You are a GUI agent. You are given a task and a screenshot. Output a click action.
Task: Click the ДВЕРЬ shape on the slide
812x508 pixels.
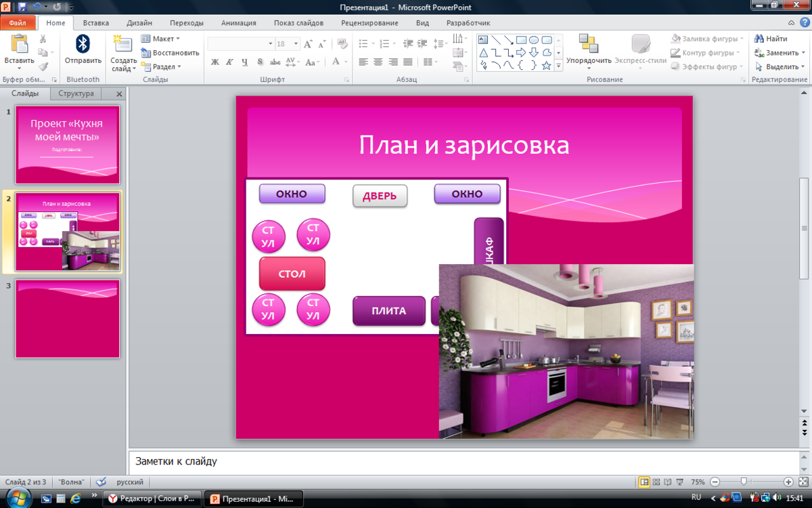(x=380, y=196)
